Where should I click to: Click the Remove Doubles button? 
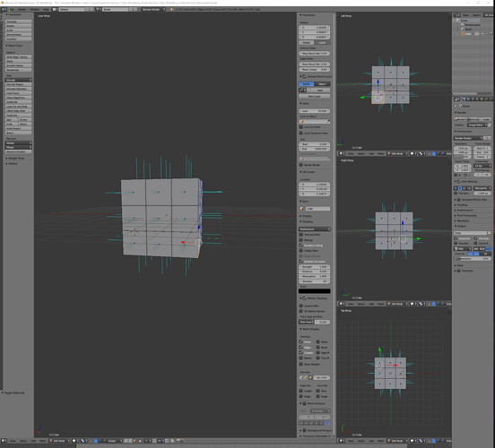coord(18,151)
